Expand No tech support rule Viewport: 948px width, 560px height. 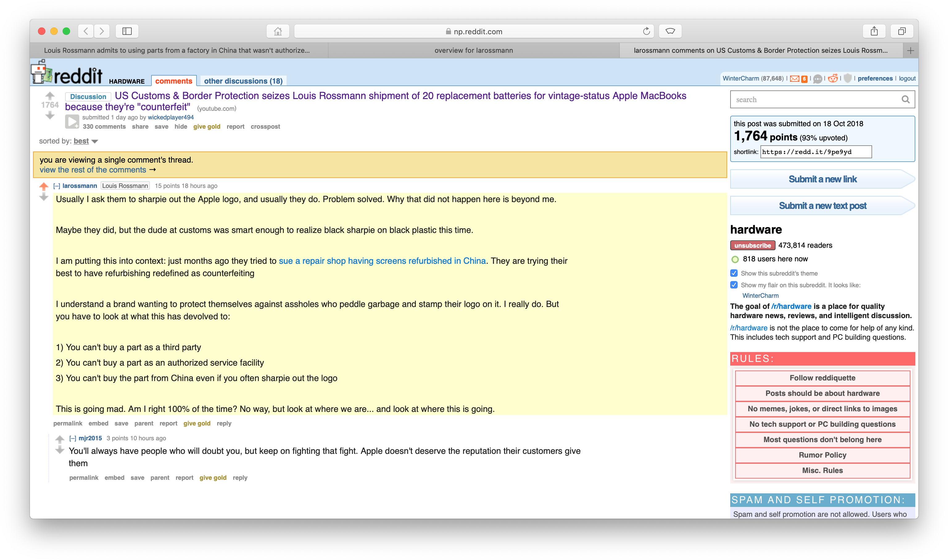click(x=822, y=425)
